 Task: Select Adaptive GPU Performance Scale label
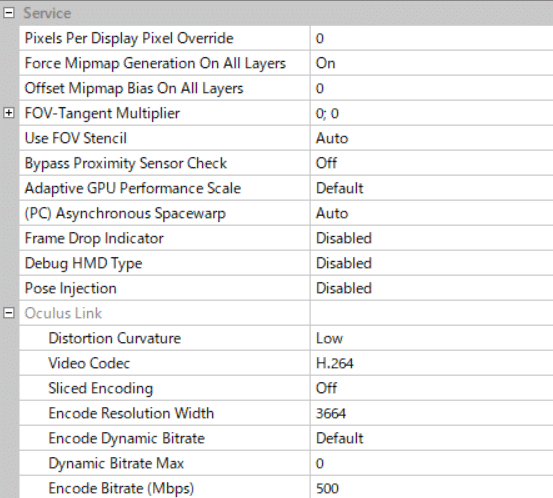pyautogui.click(x=133, y=188)
